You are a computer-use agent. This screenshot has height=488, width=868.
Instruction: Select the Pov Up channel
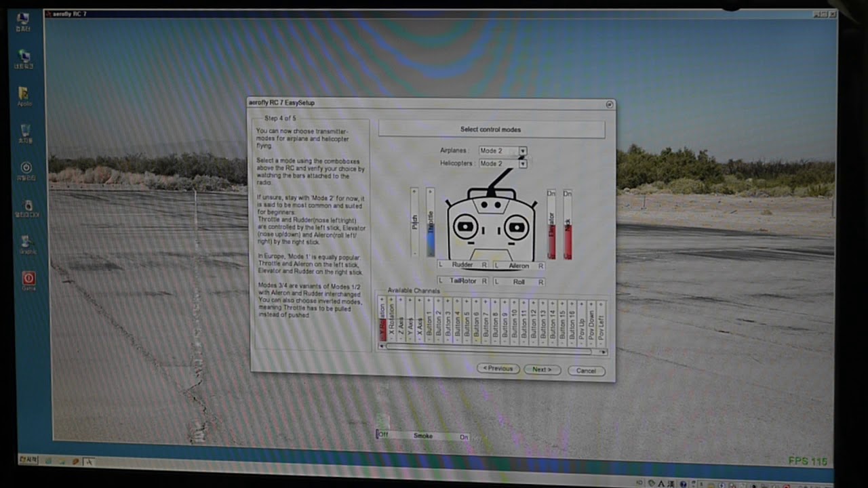point(581,323)
